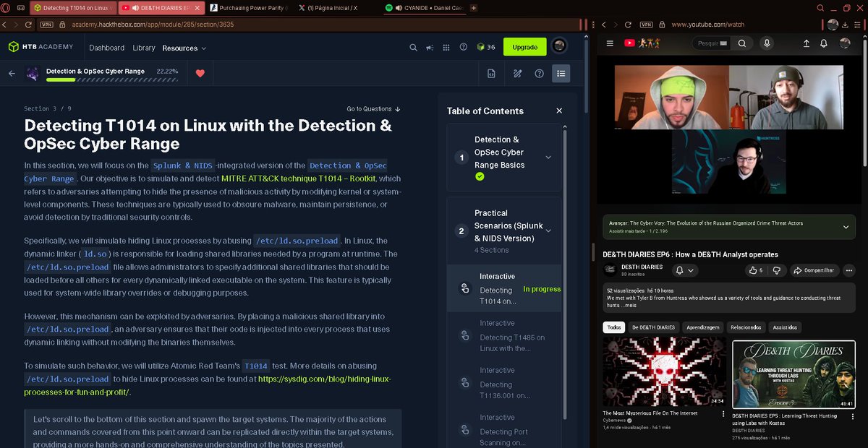Expand the Resources dropdown menu
The height and width of the screenshot is (448, 868).
click(x=184, y=48)
